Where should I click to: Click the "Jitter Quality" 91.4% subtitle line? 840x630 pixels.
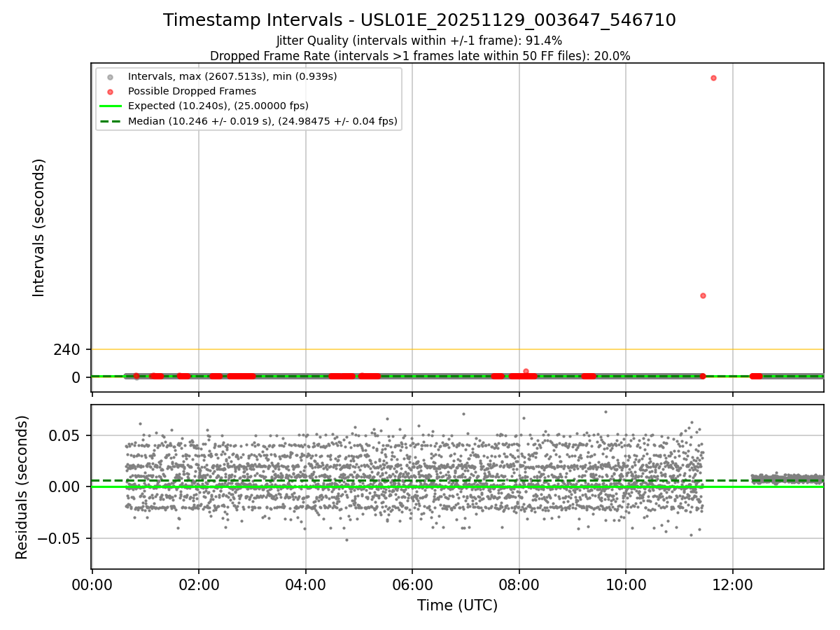tap(419, 41)
